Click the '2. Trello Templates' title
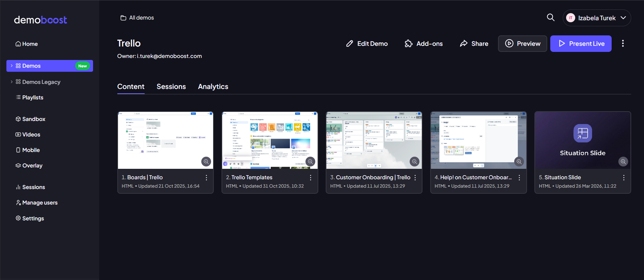The height and width of the screenshot is (280, 644). (249, 177)
